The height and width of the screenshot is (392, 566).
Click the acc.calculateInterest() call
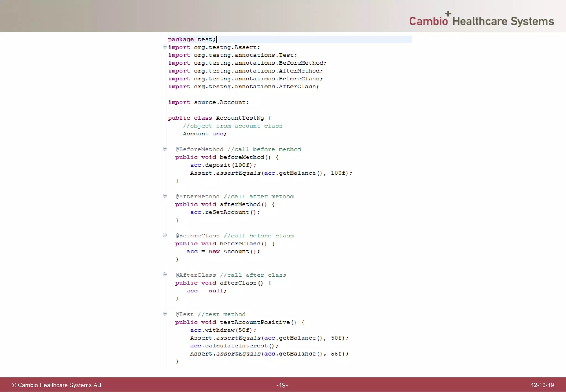[x=234, y=346]
